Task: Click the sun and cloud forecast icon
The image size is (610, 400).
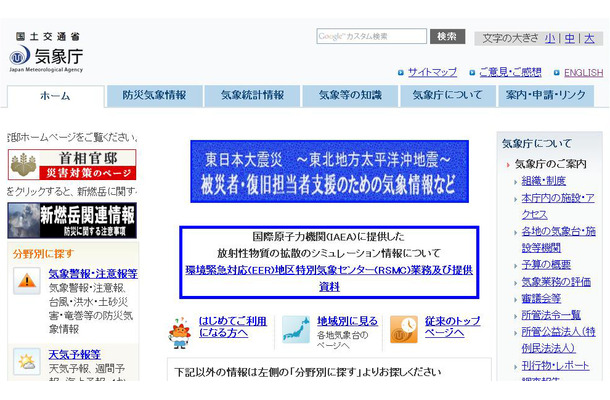Action: (x=27, y=361)
